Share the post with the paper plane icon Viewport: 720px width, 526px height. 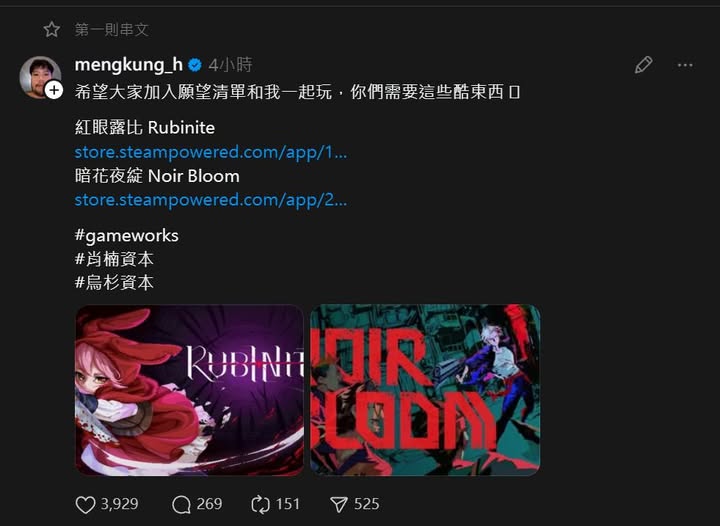(339, 504)
